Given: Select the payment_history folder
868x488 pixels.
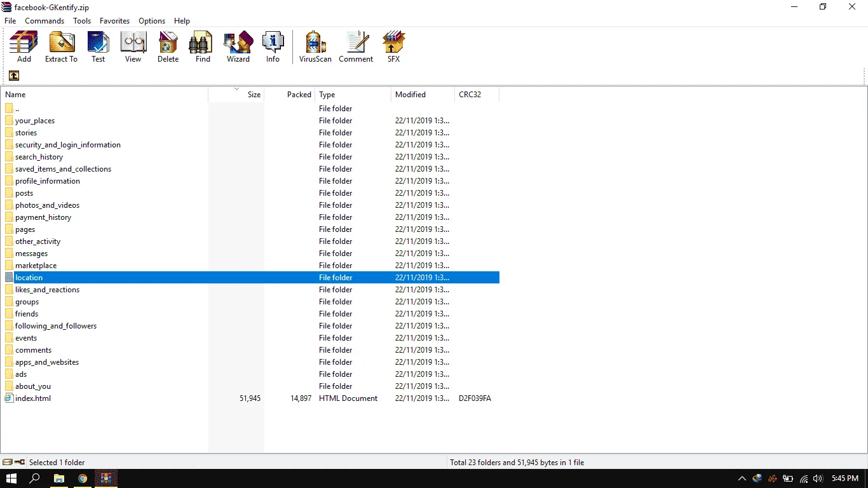Looking at the screenshot, I should click(250, 217).
